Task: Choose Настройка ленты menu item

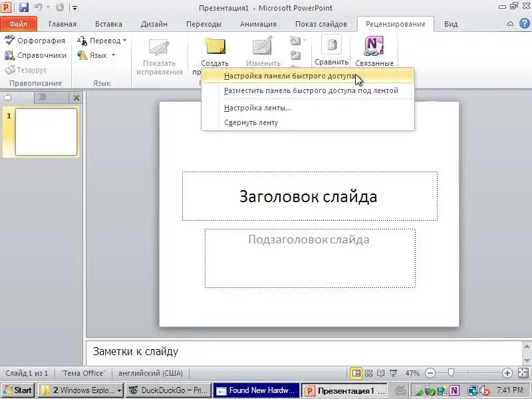Action: pos(308,108)
